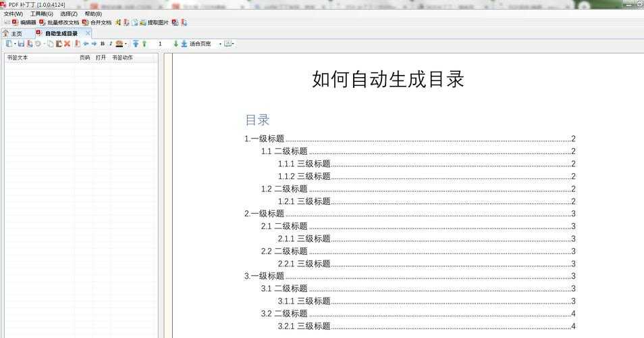Open the 选择(Z) menu
This screenshot has width=644, height=338.
69,14
